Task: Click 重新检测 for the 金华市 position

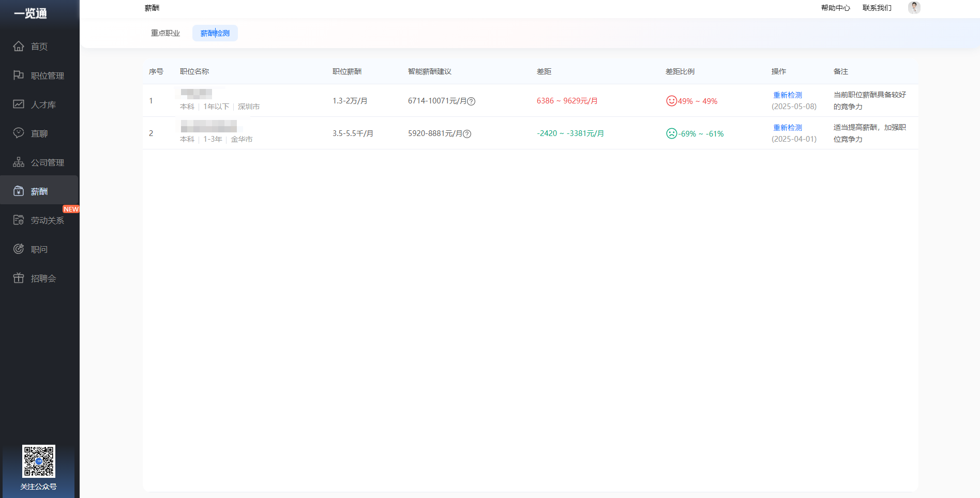Action: 788,128
